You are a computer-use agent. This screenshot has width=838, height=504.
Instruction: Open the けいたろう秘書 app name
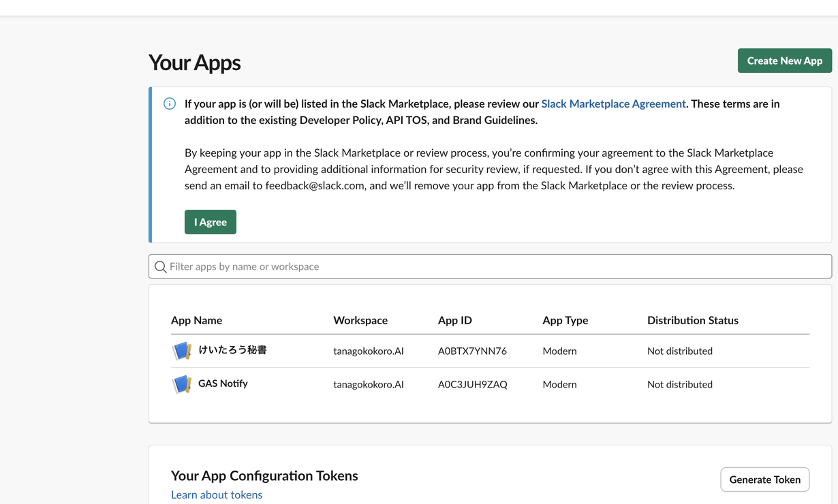[x=232, y=350]
